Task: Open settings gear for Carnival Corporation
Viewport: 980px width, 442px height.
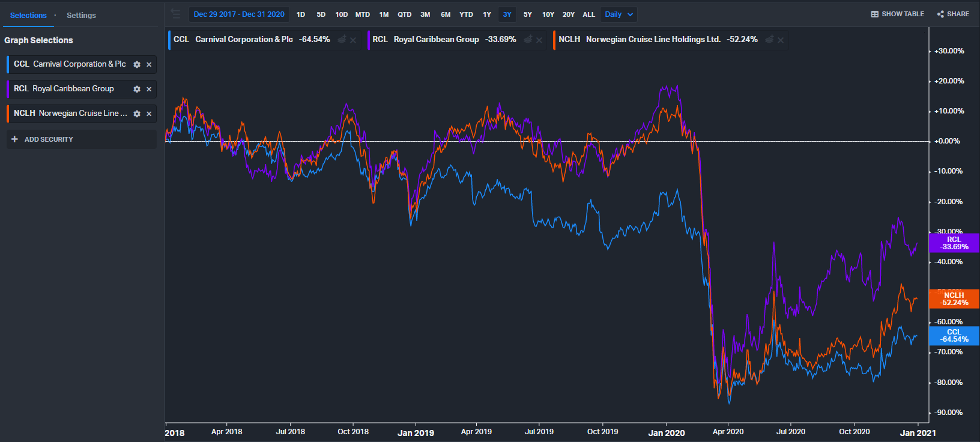Action: pyautogui.click(x=137, y=64)
